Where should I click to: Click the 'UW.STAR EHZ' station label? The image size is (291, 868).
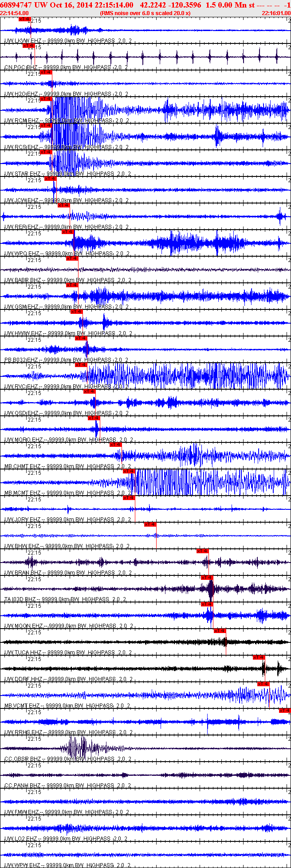pos(23,174)
